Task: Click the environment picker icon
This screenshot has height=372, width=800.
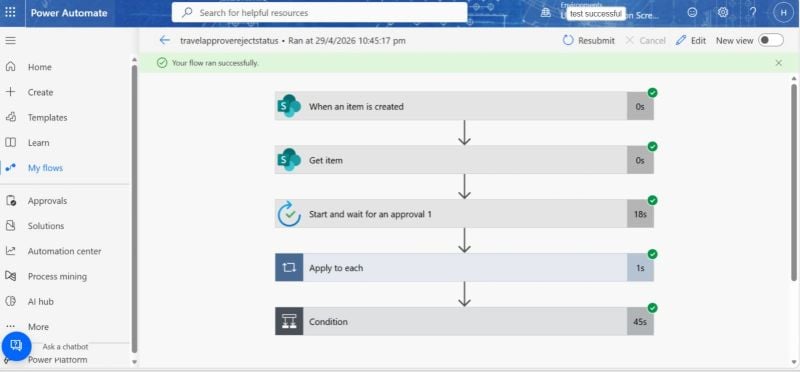Action: [x=546, y=12]
